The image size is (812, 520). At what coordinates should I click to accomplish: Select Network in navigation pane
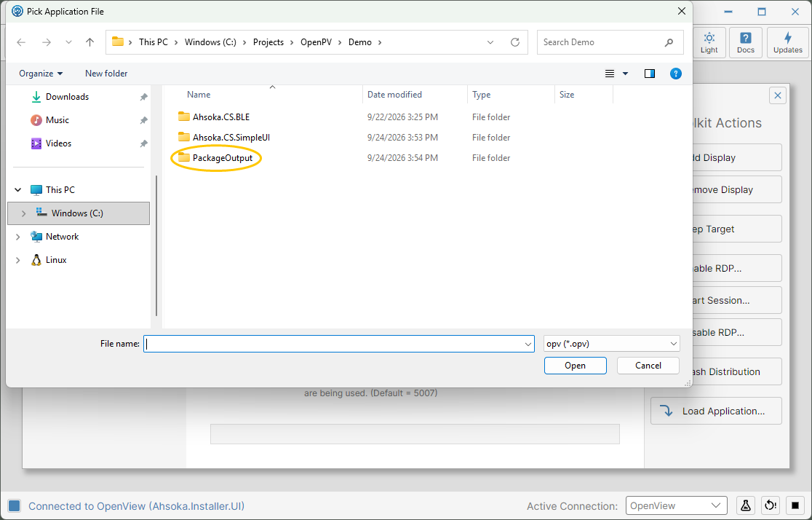pyautogui.click(x=62, y=237)
